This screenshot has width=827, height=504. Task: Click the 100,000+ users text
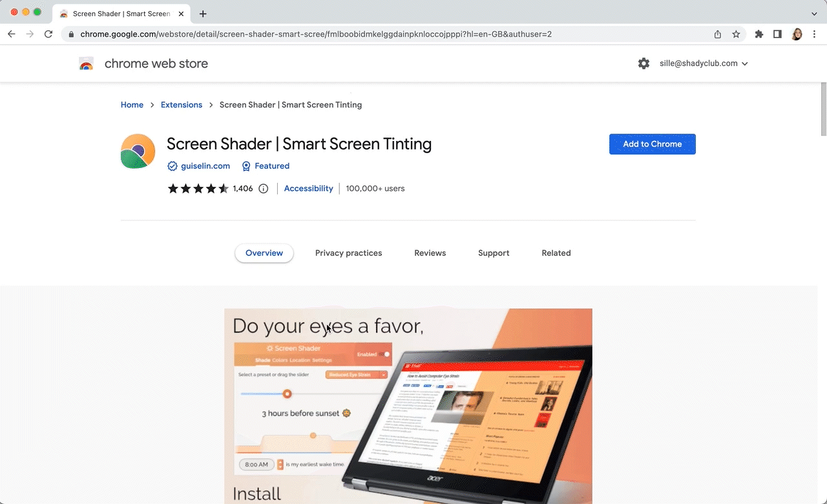pos(375,189)
